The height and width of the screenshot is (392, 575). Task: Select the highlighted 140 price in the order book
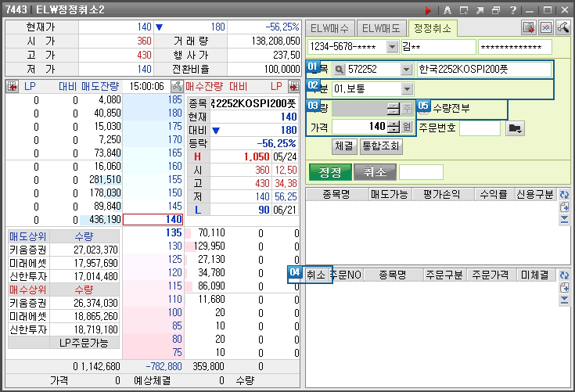pyautogui.click(x=153, y=220)
